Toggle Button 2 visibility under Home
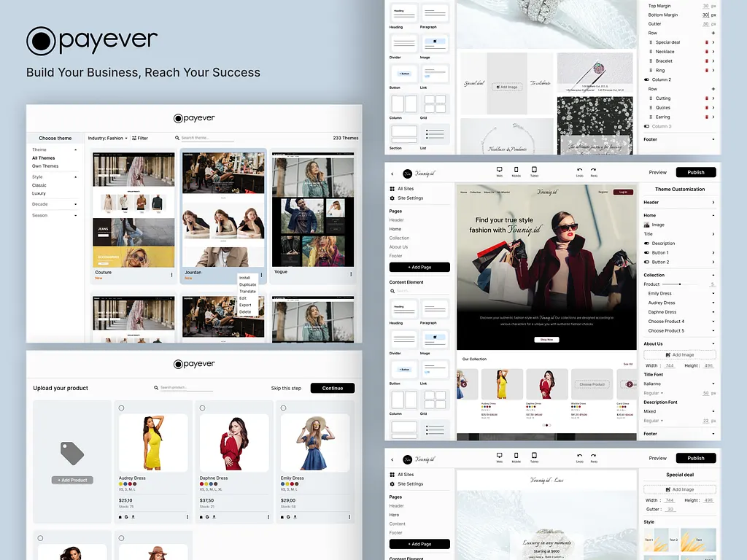747x560 pixels. click(647, 262)
